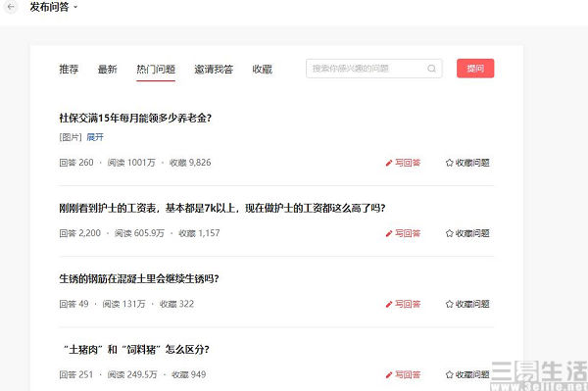Image resolution: width=588 pixels, height=391 pixels.
Task: Click the red 提问 button
Action: pos(475,69)
